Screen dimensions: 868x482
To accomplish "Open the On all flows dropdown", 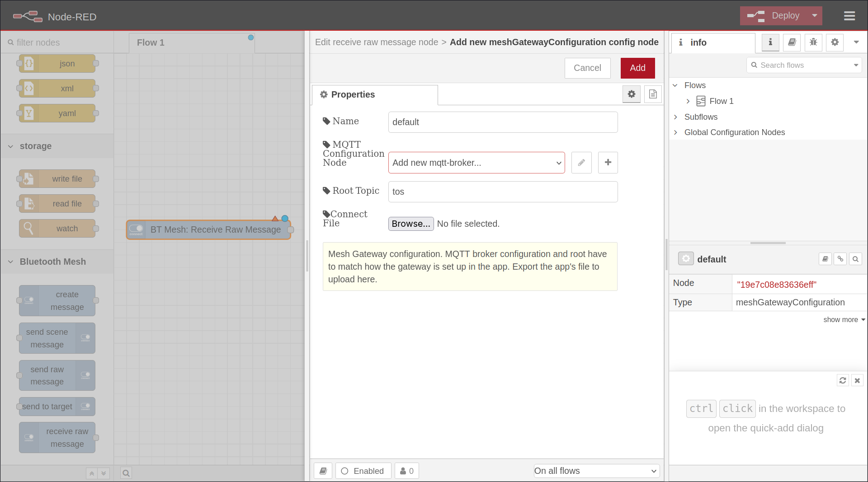I will (596, 471).
